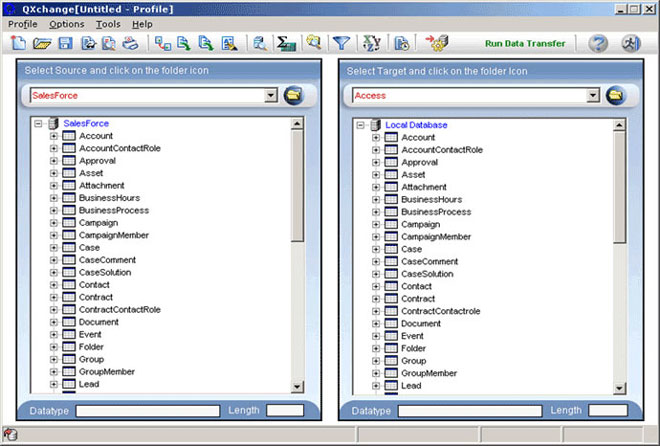Viewport: 660px width, 446px height.
Task: Click the target panel Datatype field
Action: (x=470, y=411)
